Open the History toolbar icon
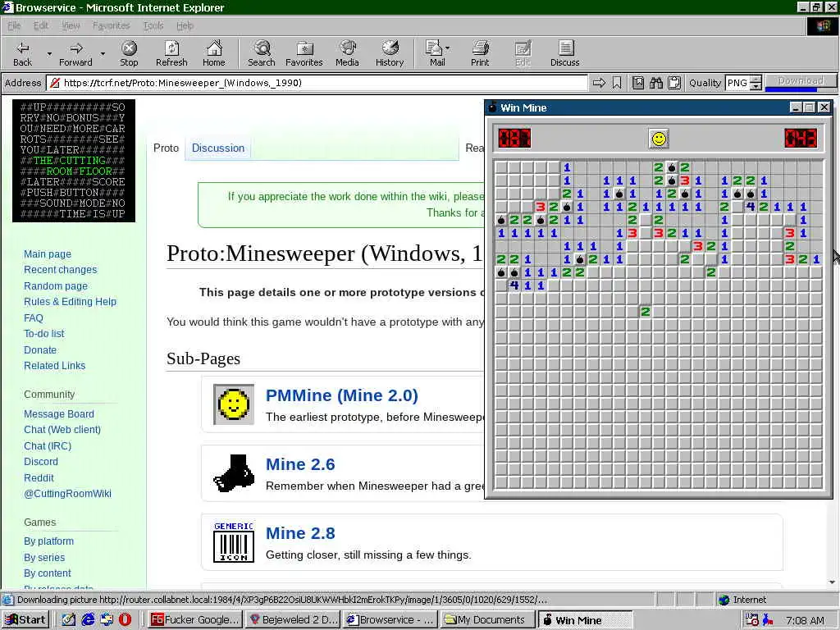The width and height of the screenshot is (840, 630). 390,48
